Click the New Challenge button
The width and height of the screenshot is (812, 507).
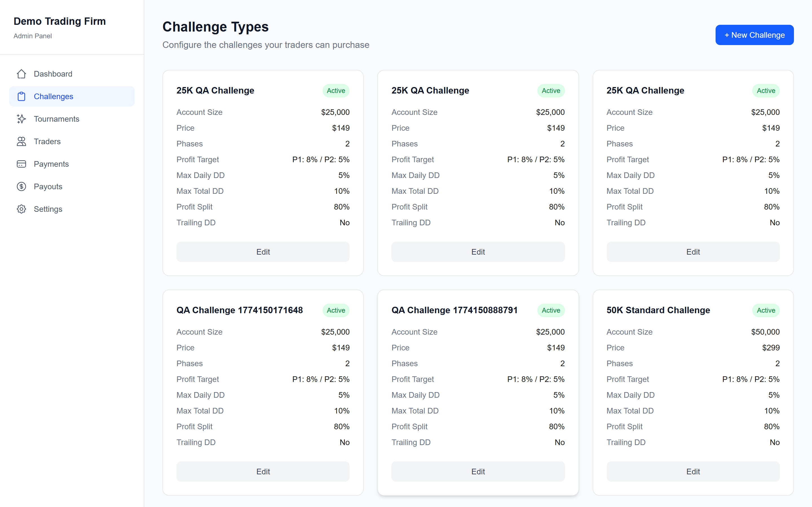tap(754, 35)
